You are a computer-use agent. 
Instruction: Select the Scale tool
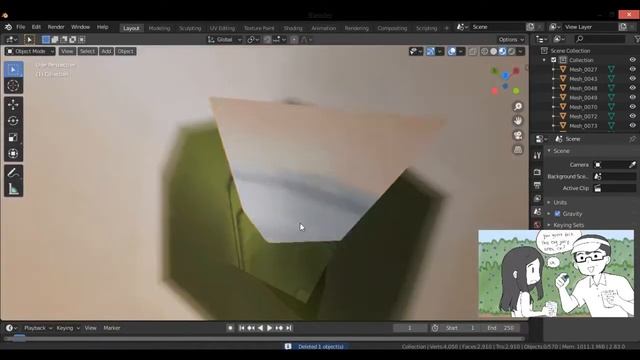click(x=13, y=137)
